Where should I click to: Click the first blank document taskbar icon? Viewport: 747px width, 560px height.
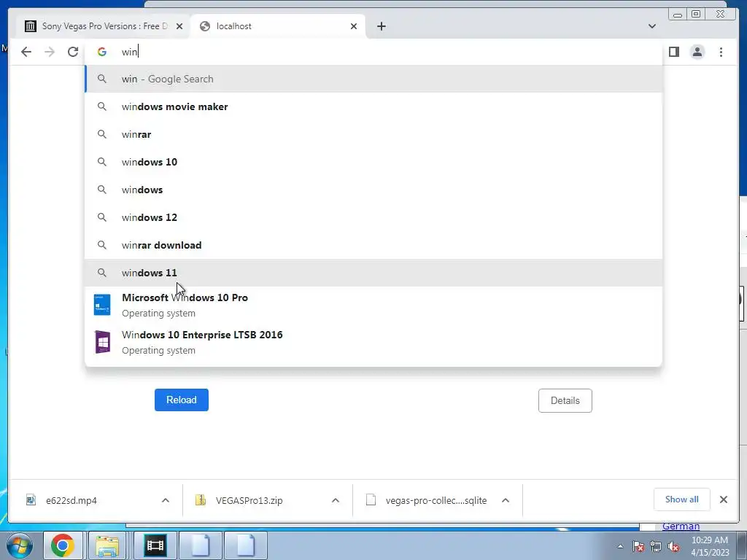201,545
